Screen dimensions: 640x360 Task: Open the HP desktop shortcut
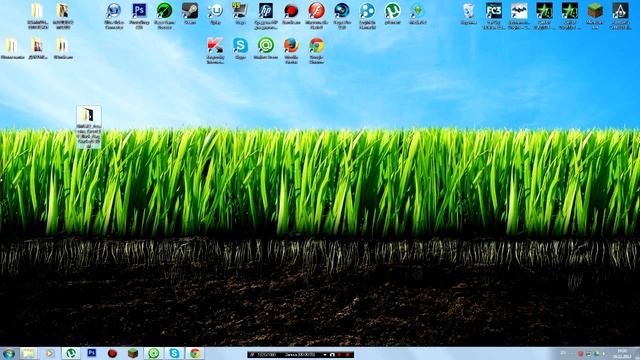pos(266,11)
